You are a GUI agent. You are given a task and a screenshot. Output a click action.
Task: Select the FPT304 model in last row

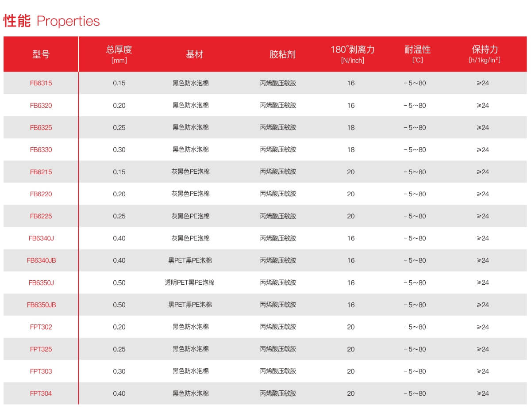pyautogui.click(x=41, y=393)
